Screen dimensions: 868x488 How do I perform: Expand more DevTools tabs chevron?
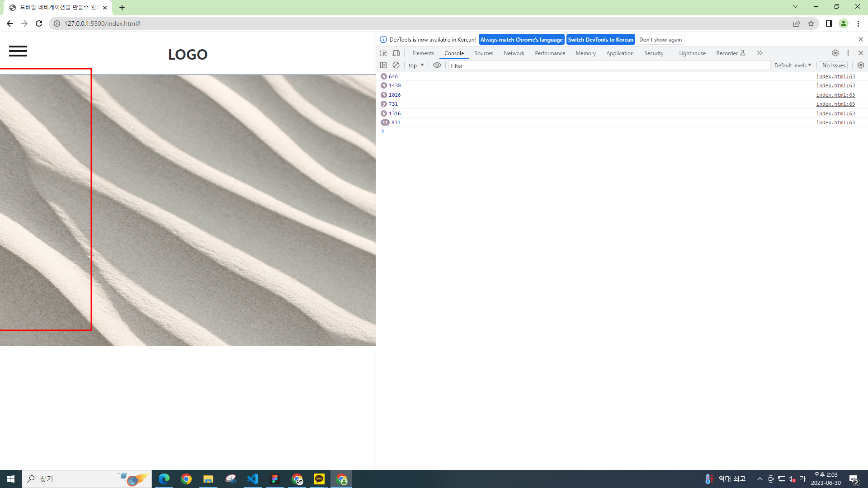[759, 53]
